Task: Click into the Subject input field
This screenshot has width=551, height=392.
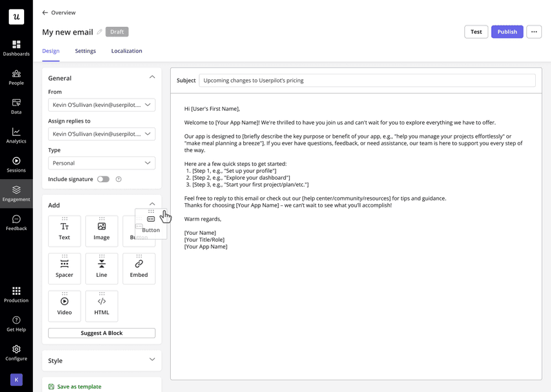Action: point(366,80)
